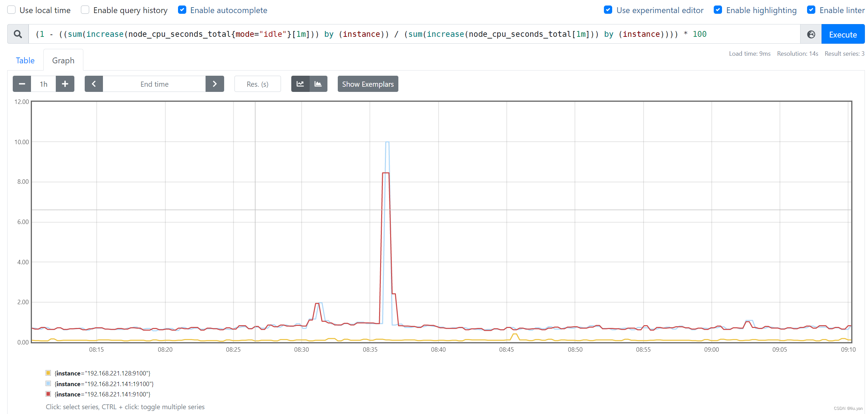
Task: Focus the Res. (s) resolution input
Action: 258,84
